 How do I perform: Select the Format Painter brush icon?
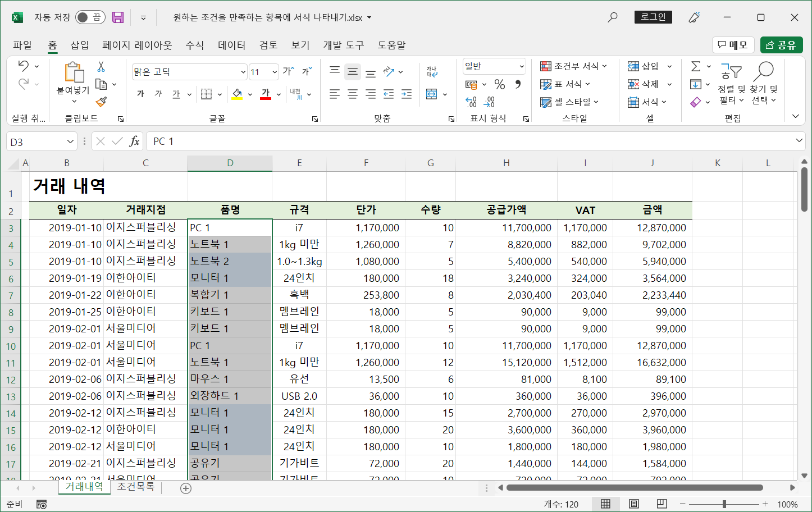(101, 102)
